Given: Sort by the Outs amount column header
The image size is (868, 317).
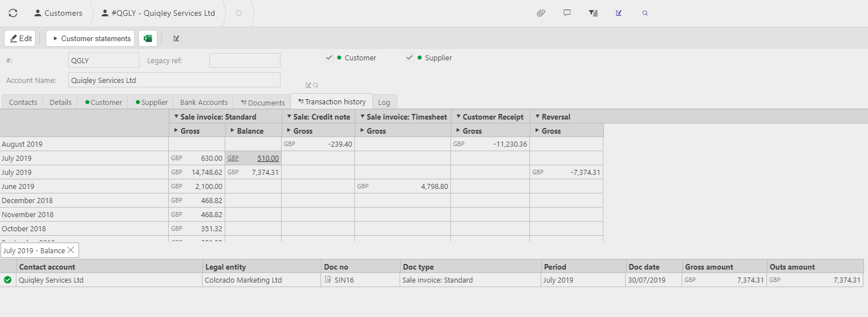Looking at the screenshot, I should coord(815,267).
